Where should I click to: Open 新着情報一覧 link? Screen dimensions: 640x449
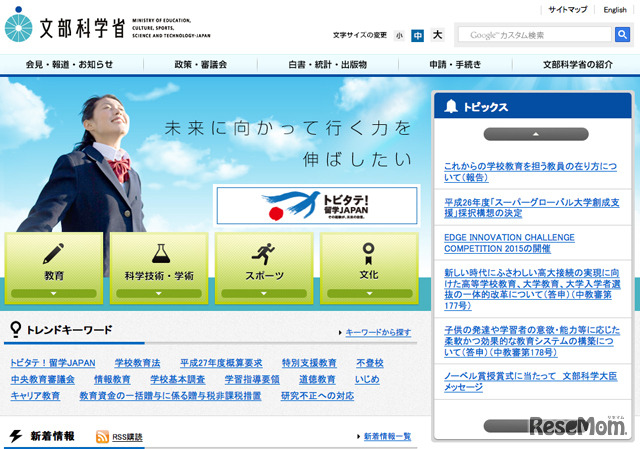pyautogui.click(x=387, y=436)
